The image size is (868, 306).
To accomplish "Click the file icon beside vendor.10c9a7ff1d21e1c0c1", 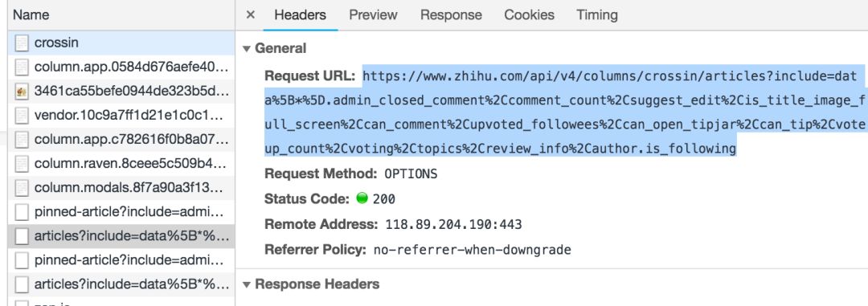I will point(22,116).
